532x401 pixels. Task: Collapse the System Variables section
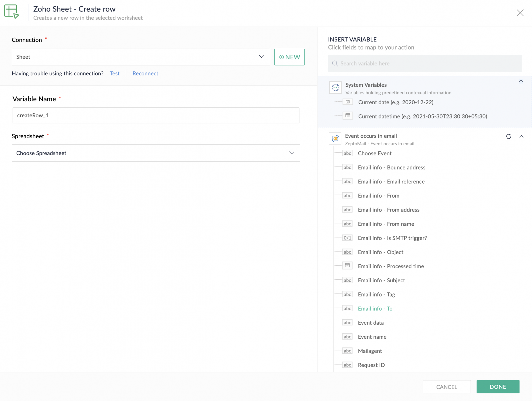521,81
